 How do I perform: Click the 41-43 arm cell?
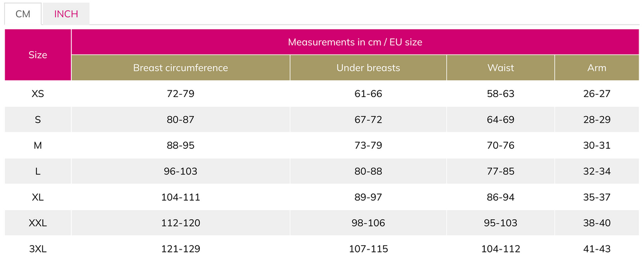[597, 249]
